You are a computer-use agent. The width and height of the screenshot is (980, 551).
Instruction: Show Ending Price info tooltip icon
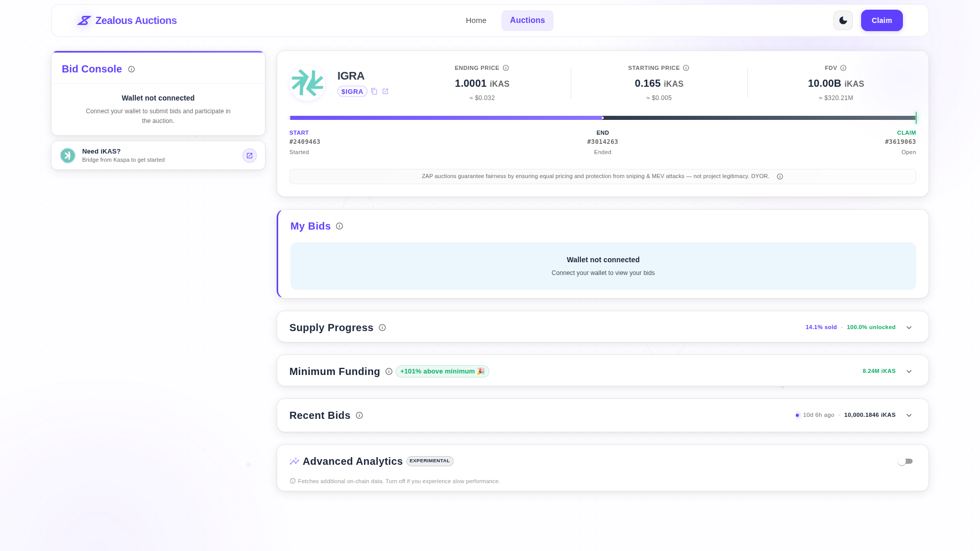(506, 68)
